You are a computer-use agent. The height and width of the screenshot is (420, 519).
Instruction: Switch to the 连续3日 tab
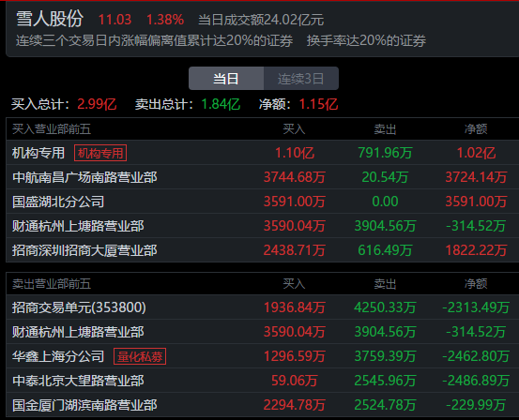[301, 79]
